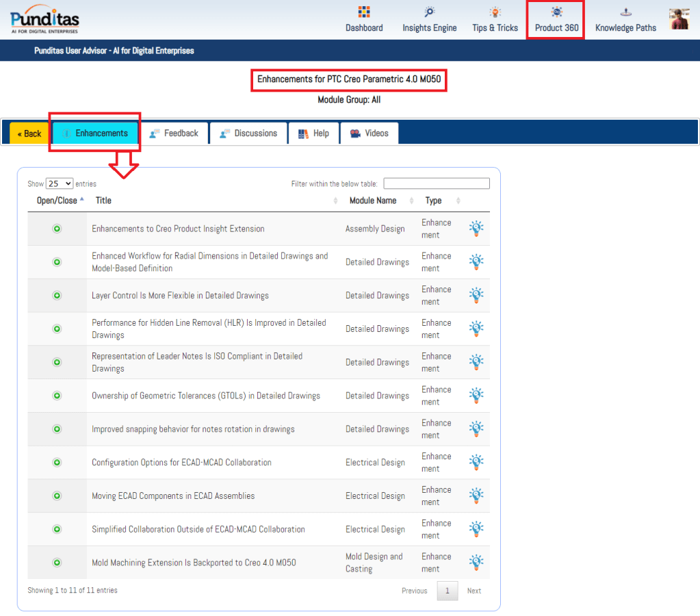700x616 pixels.
Task: Switch to the Videos tab
Action: [x=369, y=133]
